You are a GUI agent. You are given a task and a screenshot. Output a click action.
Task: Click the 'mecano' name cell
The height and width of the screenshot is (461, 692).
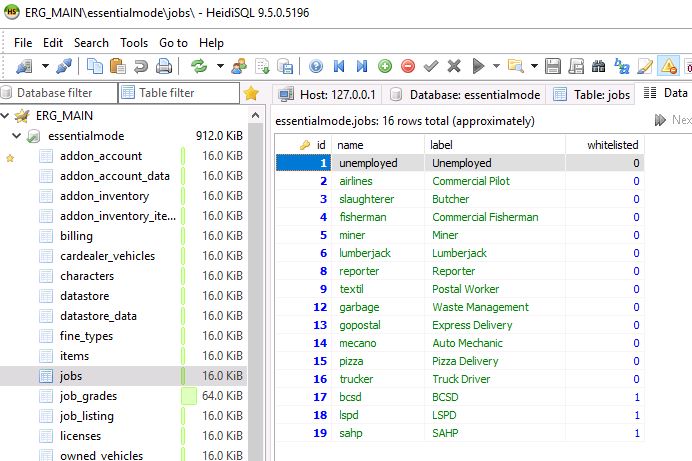378,343
